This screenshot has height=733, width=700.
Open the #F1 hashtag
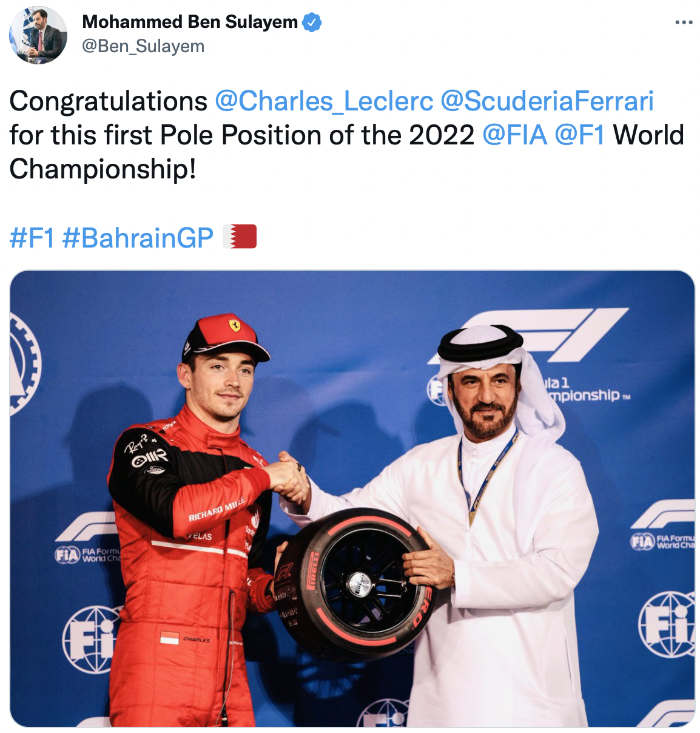coord(32,238)
